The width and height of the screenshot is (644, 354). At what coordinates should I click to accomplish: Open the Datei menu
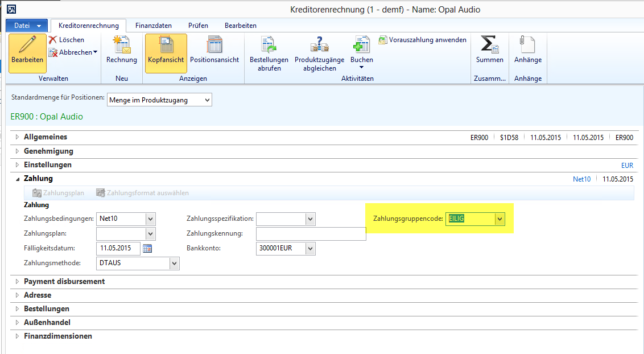[27, 26]
